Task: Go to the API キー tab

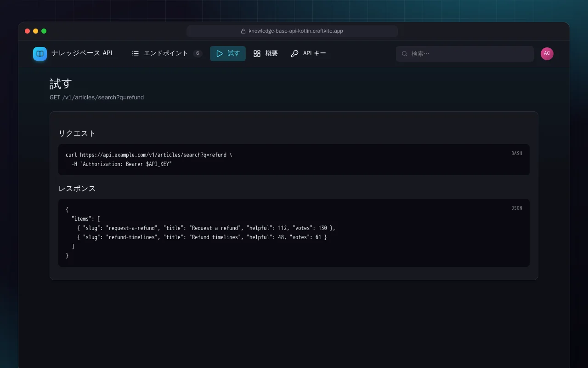Action: (309, 53)
